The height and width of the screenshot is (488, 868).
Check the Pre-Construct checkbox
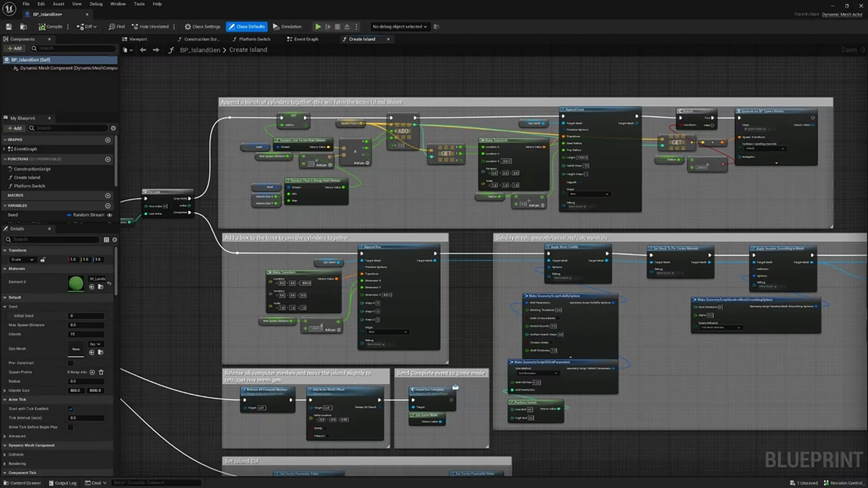click(70, 363)
